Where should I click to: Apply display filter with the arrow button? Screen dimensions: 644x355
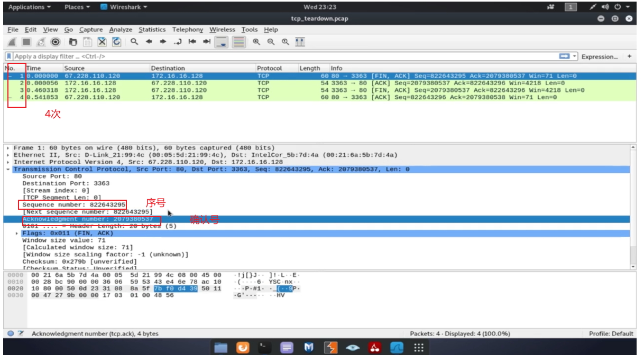click(x=565, y=57)
